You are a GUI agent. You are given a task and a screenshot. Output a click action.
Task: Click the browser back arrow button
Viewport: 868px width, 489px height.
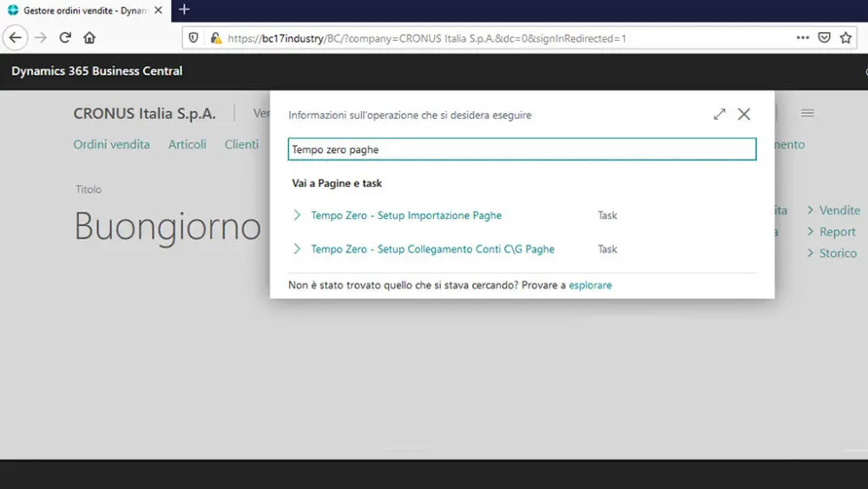tap(15, 37)
